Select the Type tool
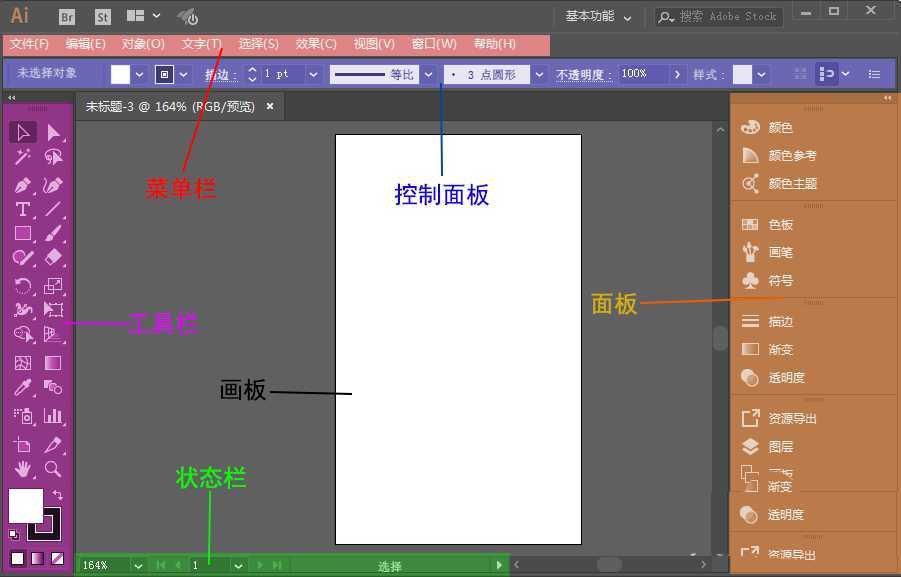This screenshot has width=901, height=577. pyautogui.click(x=22, y=208)
